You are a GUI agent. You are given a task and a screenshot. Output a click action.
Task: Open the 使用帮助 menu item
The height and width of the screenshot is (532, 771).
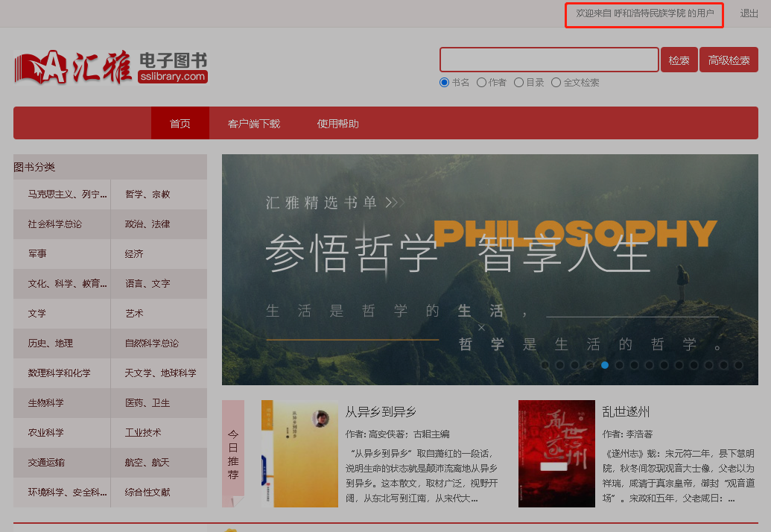point(337,124)
